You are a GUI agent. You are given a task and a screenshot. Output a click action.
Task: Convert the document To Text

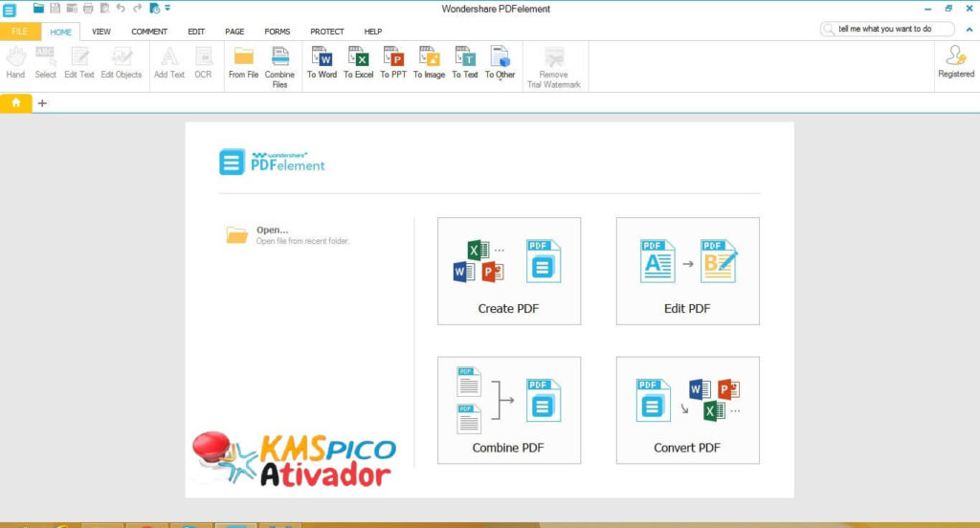click(x=465, y=62)
